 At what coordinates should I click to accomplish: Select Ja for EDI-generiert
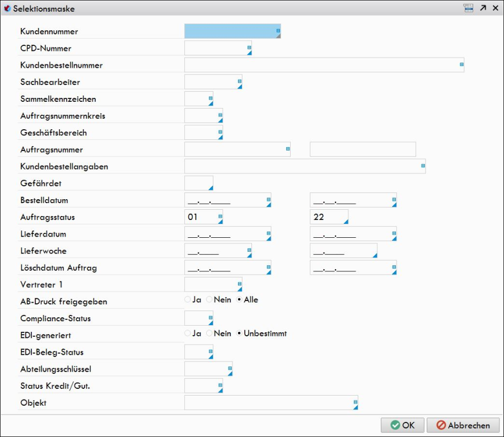tap(188, 333)
